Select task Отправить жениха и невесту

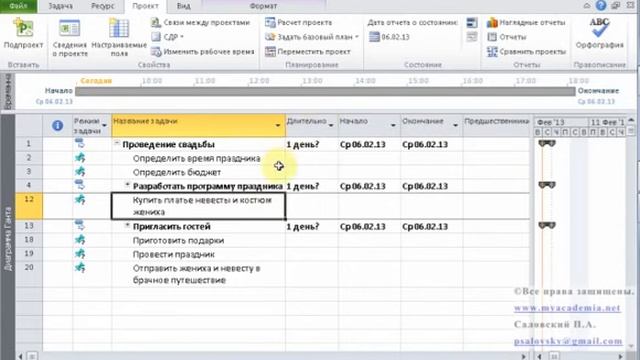[x=196, y=274]
